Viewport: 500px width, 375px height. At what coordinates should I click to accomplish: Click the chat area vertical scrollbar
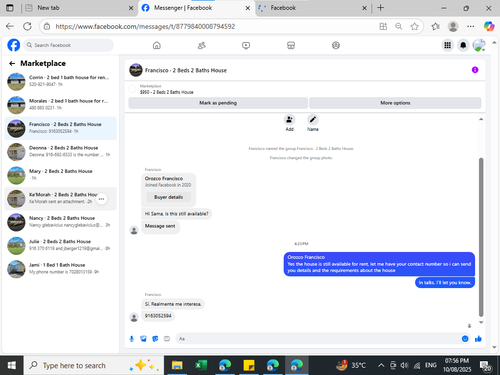(481, 237)
